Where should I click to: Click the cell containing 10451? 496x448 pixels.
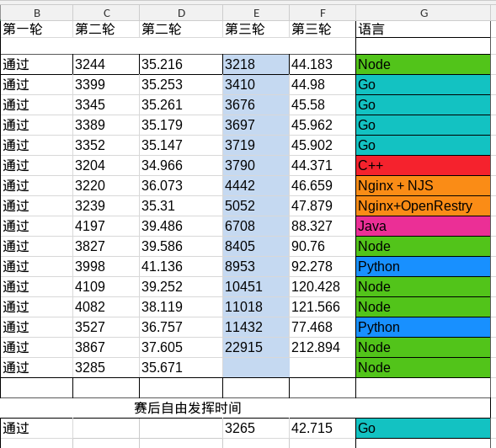tap(256, 287)
